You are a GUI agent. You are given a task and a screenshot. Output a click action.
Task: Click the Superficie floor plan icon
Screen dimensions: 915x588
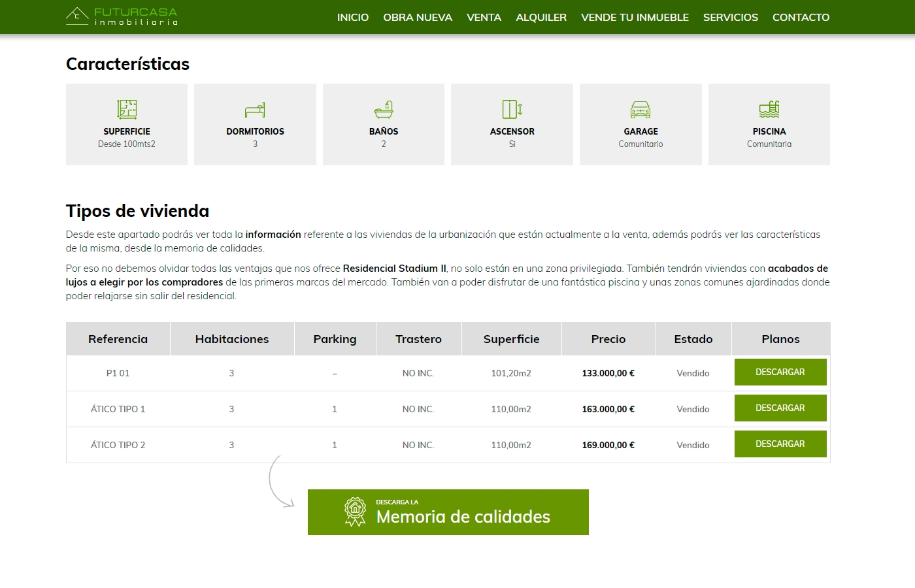pyautogui.click(x=127, y=109)
